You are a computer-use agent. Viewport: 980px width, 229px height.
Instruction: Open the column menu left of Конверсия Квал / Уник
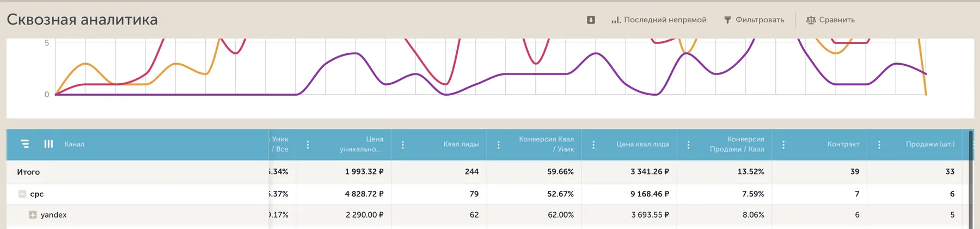pyautogui.click(x=498, y=145)
